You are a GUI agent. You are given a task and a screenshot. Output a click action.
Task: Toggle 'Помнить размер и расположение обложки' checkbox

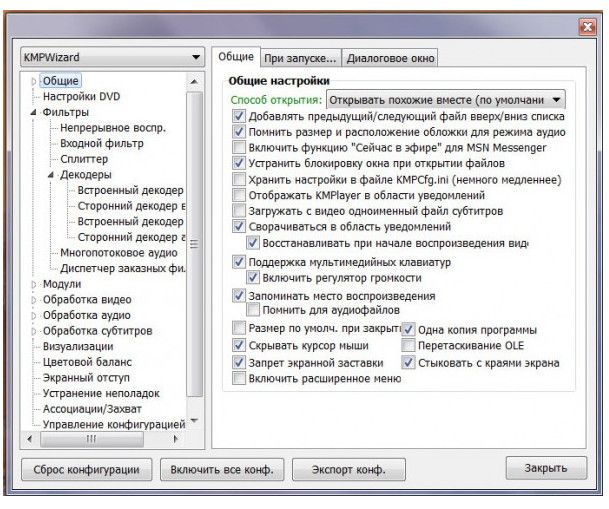pos(239,132)
